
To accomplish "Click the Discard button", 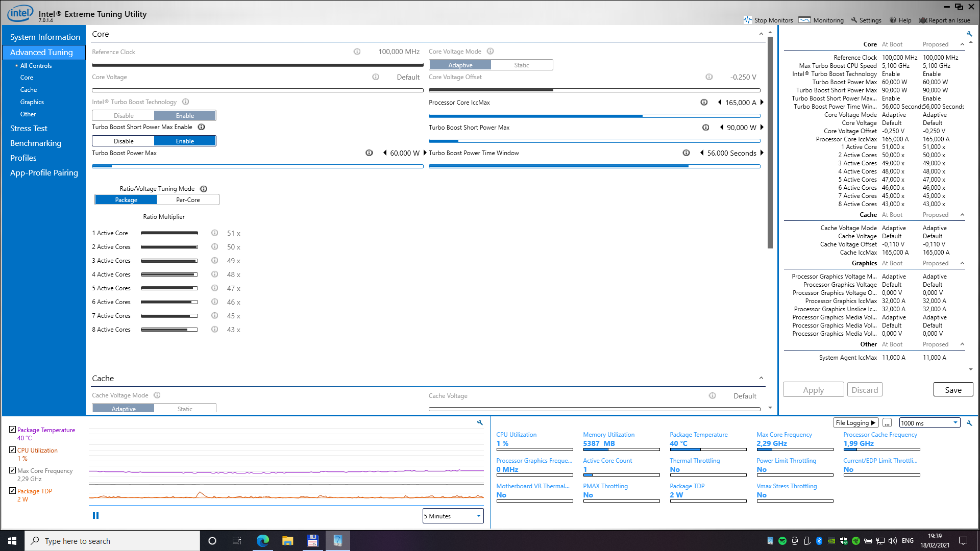I will pyautogui.click(x=865, y=390).
